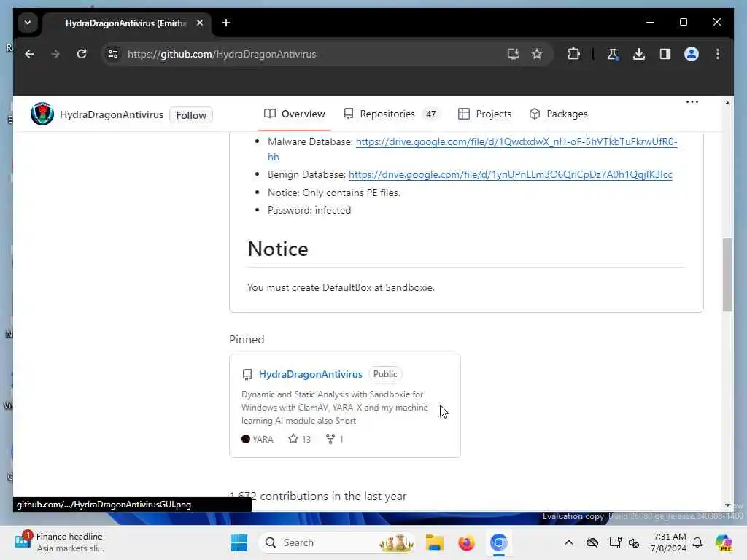The width and height of the screenshot is (747, 560).
Task: Click the Notice heading
Action: coord(278,249)
